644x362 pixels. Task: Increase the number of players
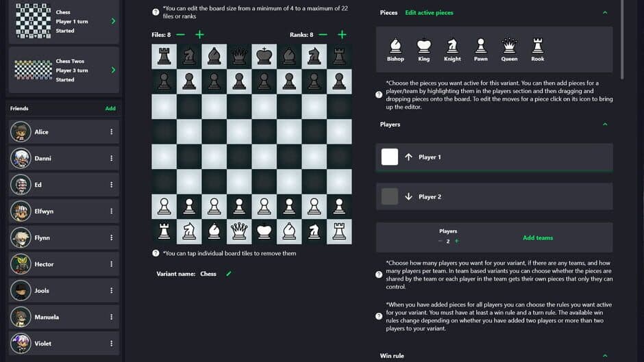point(456,241)
